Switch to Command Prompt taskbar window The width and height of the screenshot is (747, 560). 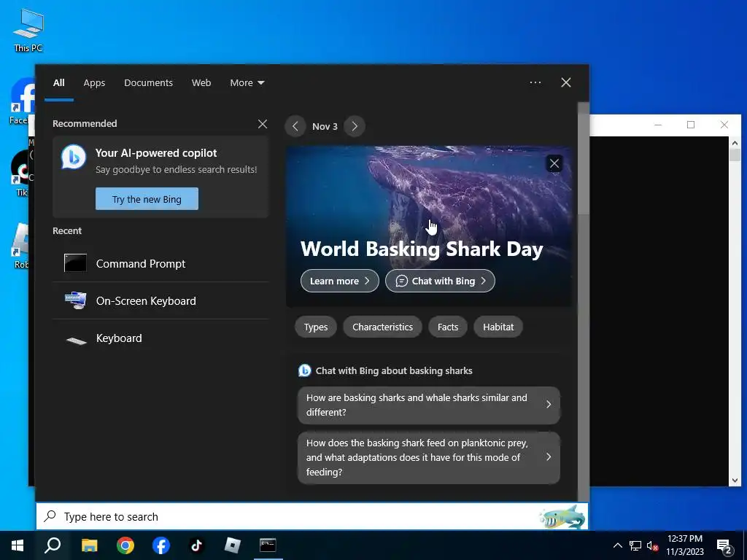point(268,545)
